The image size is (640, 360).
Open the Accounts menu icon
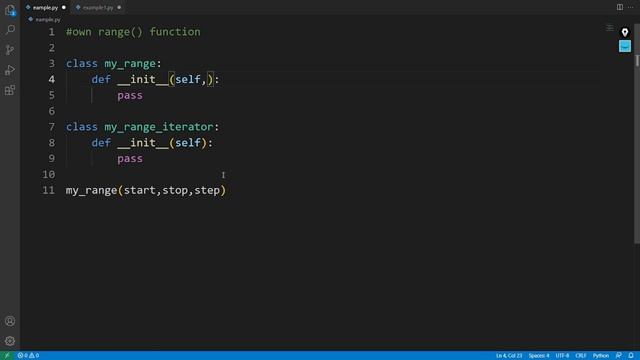pos(10,321)
